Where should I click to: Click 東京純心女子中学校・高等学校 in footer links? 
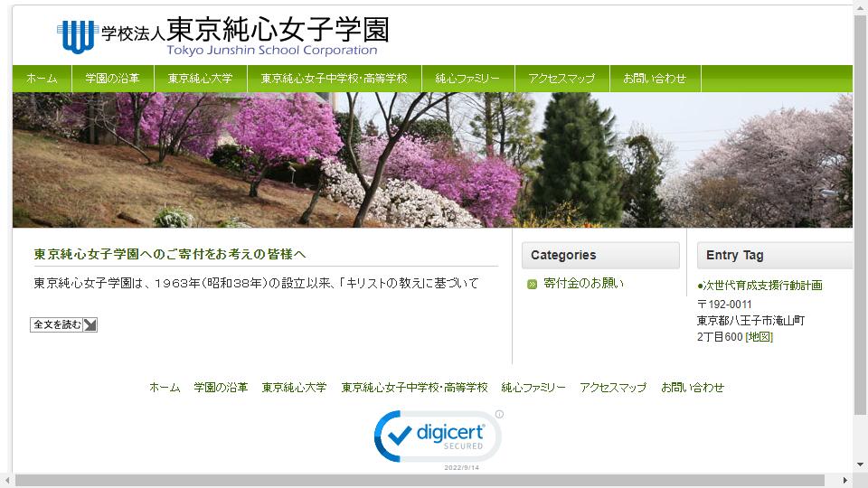point(414,388)
